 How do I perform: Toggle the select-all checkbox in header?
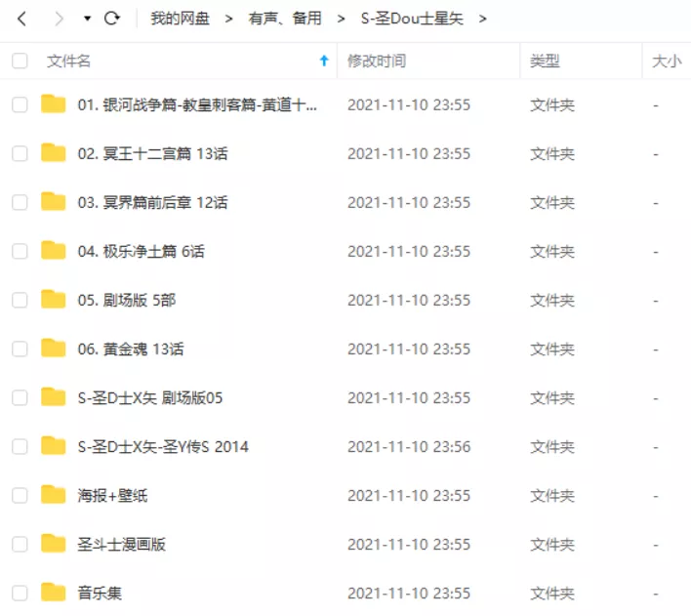pos(20,61)
